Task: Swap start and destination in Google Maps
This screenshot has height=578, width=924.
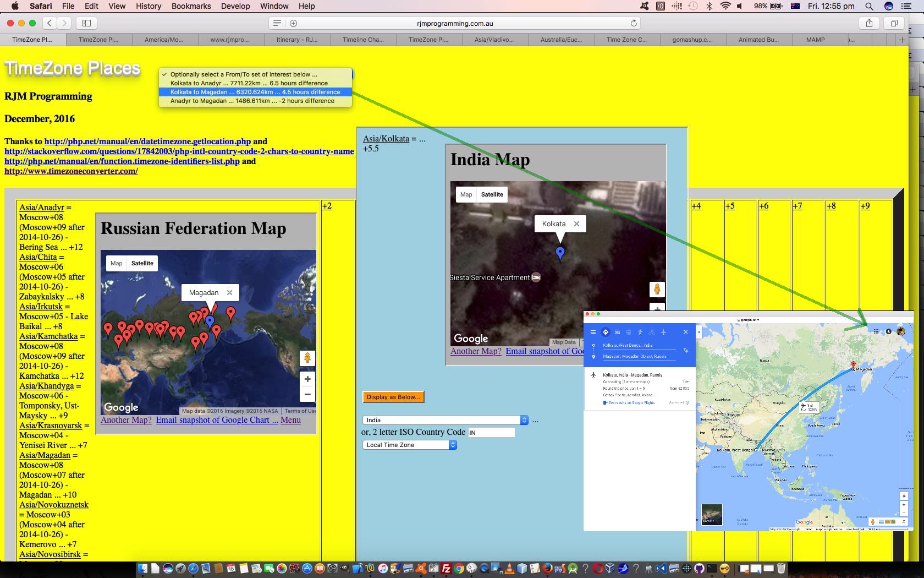Action: coord(686,350)
